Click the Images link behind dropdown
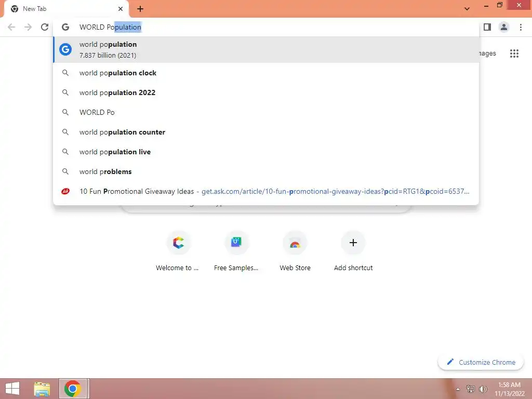This screenshot has height=399, width=532. pyautogui.click(x=487, y=54)
